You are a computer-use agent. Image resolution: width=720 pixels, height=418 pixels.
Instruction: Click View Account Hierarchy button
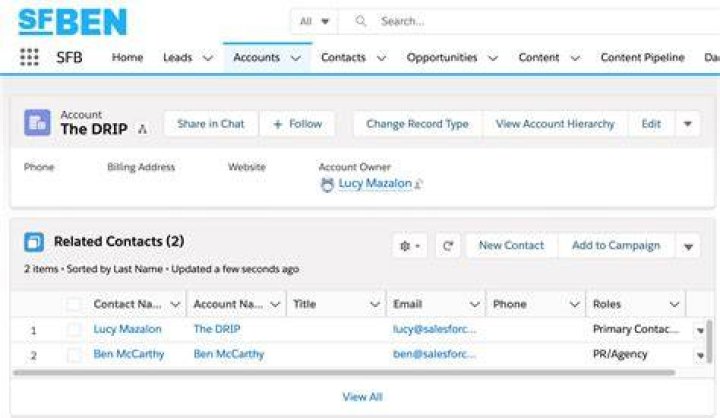(x=555, y=124)
